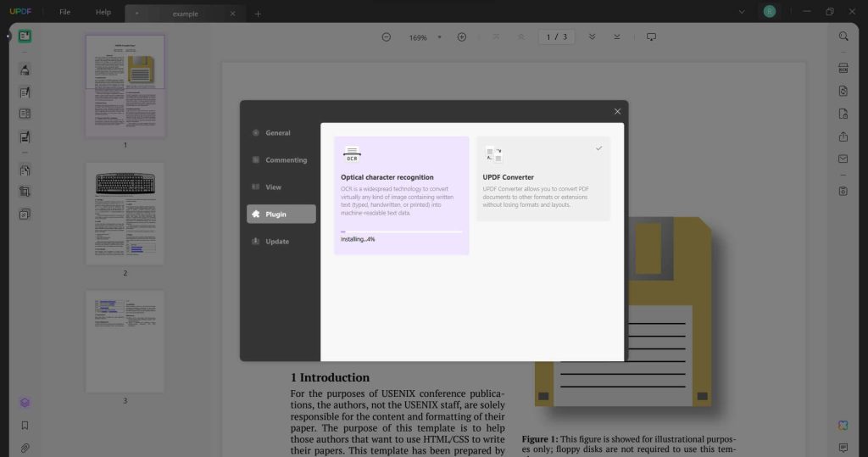
Task: Click the UPDF Converter installed checkmark
Action: pos(598,148)
